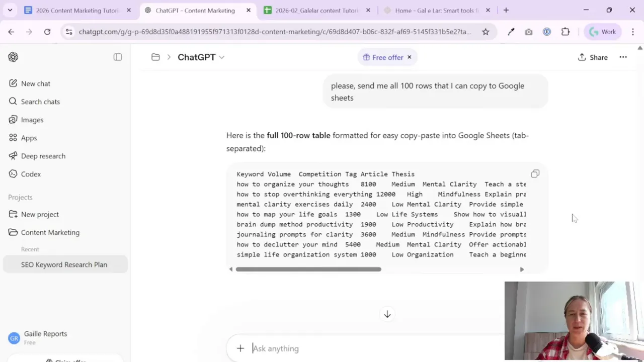The image size is (644, 362).
Task: Click row 'brain dump method productivity'
Action: (x=381, y=224)
